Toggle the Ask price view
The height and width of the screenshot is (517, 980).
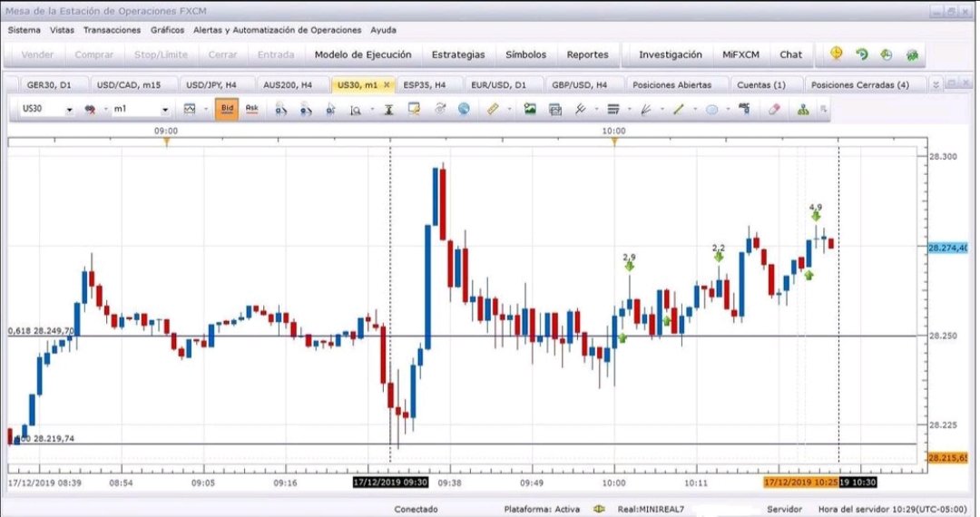pos(252,109)
